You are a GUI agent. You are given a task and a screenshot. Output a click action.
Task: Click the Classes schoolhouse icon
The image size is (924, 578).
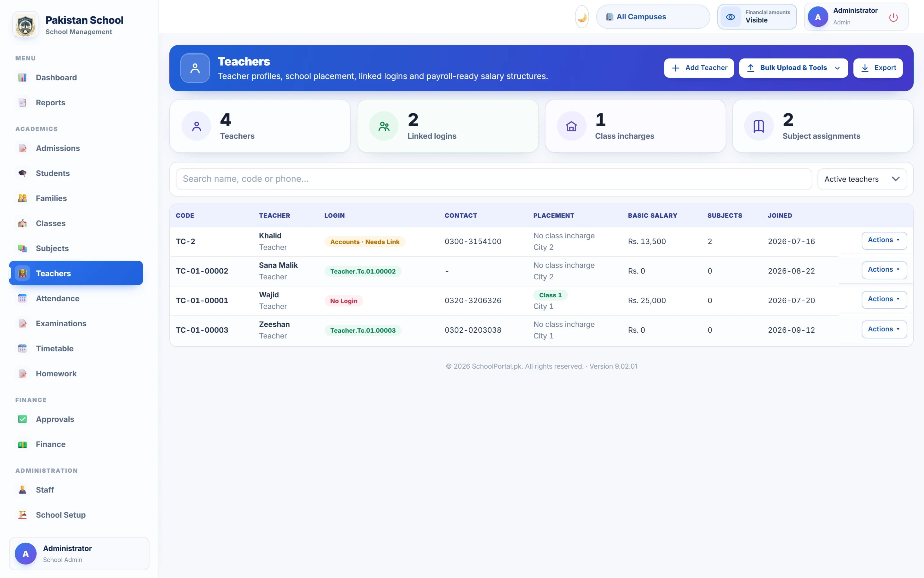(x=22, y=223)
